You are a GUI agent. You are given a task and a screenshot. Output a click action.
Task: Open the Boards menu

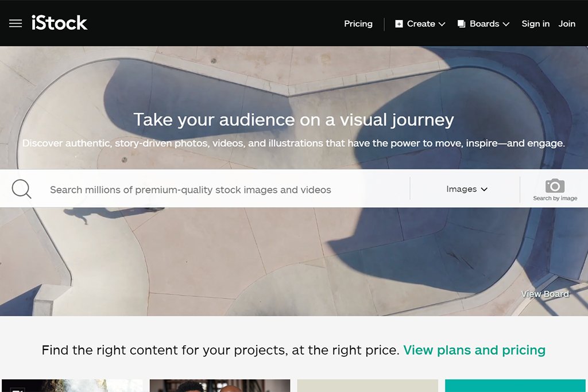(483, 24)
